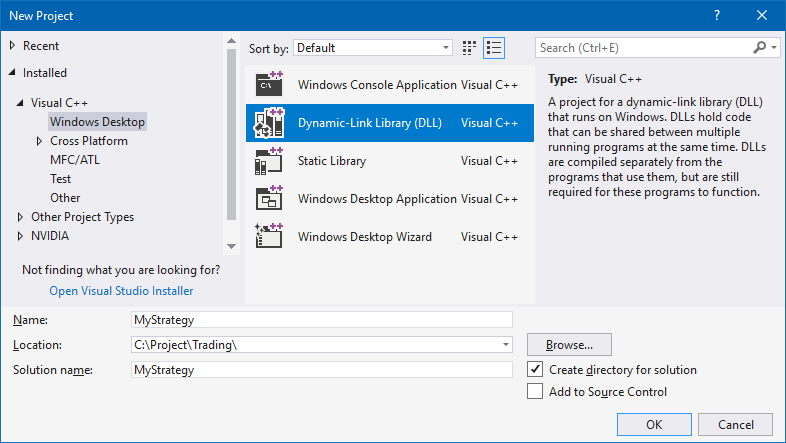
Task: Enable Add to Source Control checkbox
Action: 535,392
